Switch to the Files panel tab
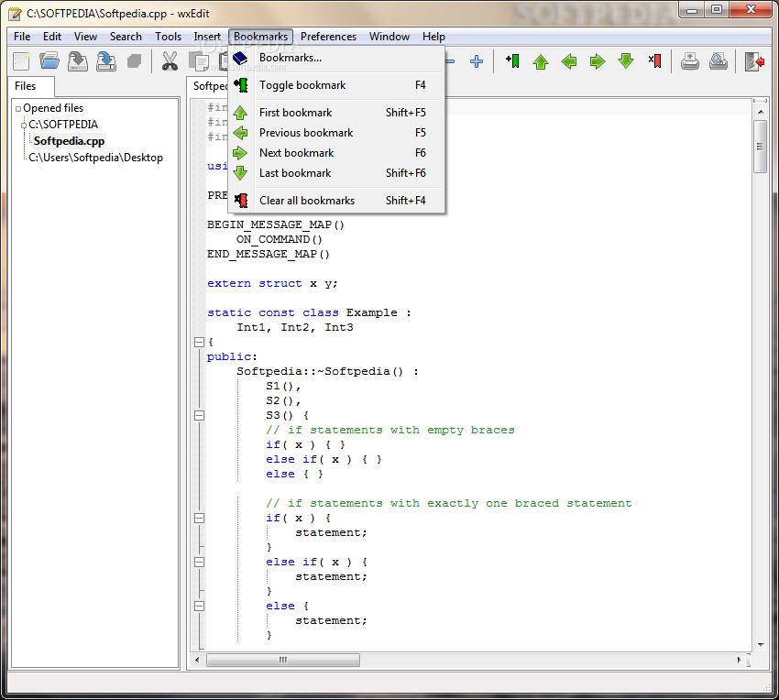The image size is (779, 700). point(26,86)
